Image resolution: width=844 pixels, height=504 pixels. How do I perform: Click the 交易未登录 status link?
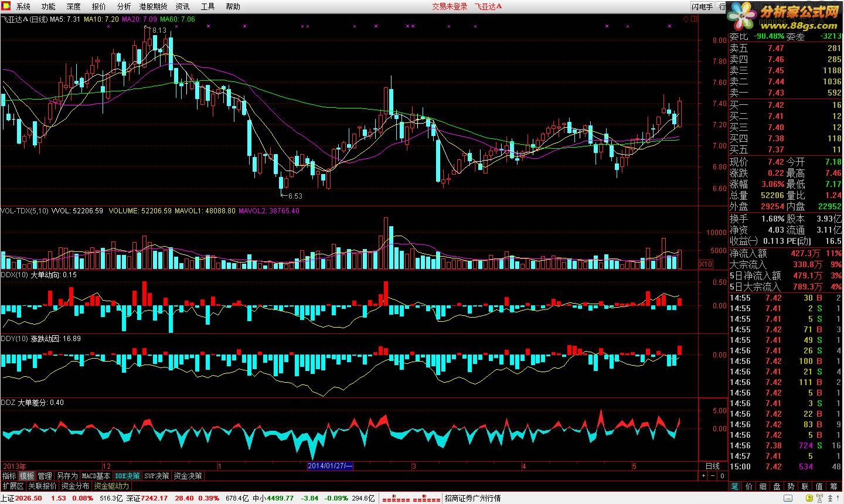point(450,6)
